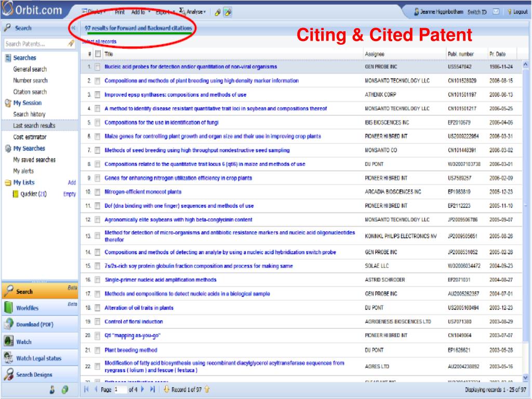Click the user icon beside Jeanne Higginbotham

click(416, 11)
